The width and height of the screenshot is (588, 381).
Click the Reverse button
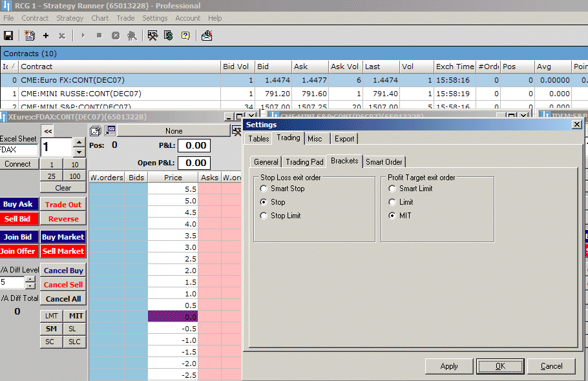tap(63, 219)
